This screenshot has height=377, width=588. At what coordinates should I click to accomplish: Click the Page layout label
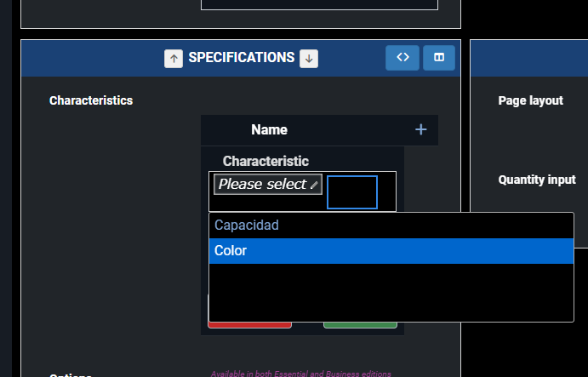(x=530, y=100)
